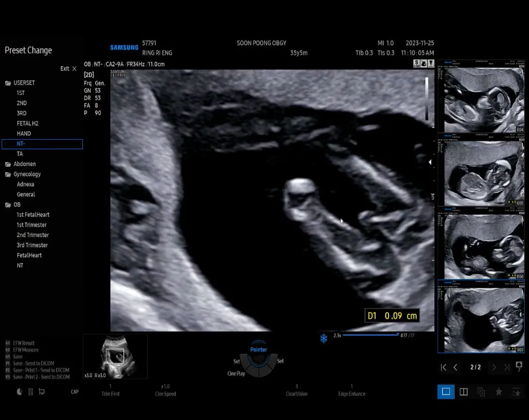
Task: Click the Edge Enhance setting
Action: pos(352,390)
